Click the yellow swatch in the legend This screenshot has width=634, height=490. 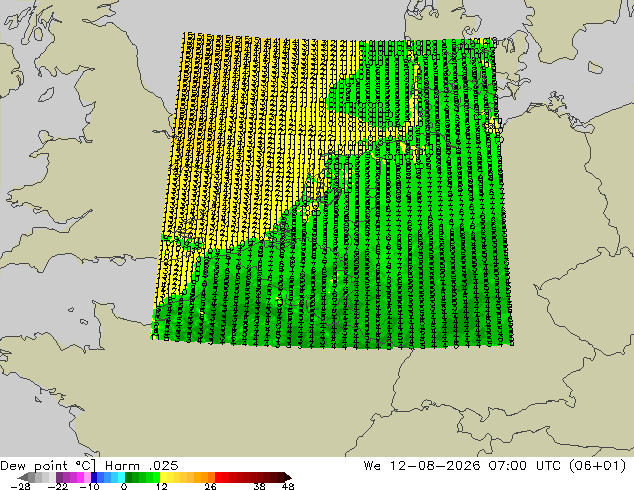coord(163,477)
